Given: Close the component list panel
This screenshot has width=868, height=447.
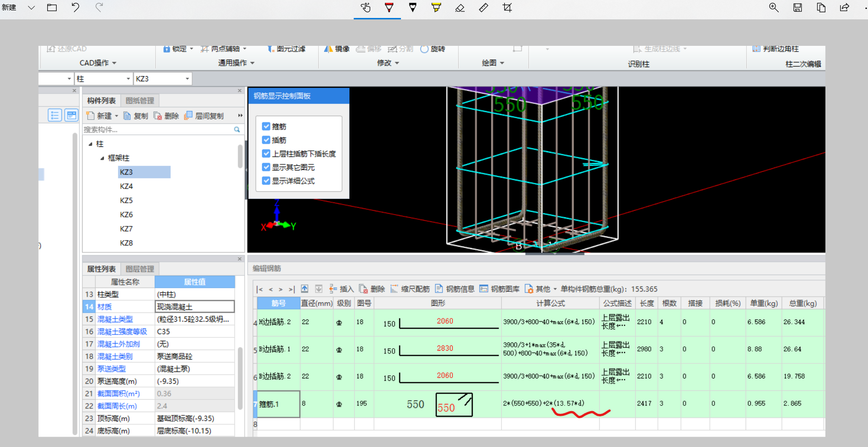Looking at the screenshot, I should (239, 91).
